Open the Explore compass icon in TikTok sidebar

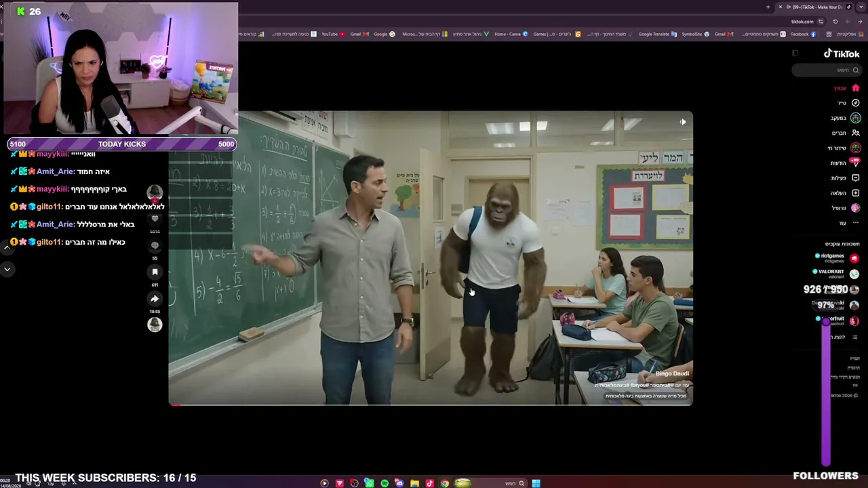(855, 103)
